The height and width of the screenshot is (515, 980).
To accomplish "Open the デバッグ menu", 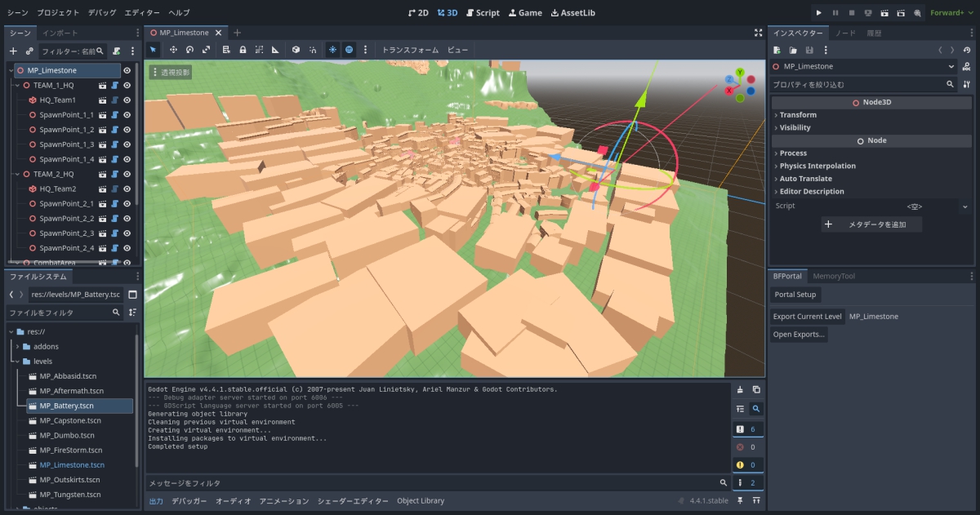I will pos(102,13).
